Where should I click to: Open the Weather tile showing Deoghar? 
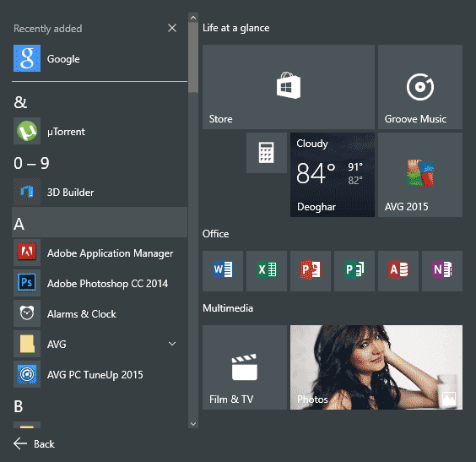(x=333, y=175)
